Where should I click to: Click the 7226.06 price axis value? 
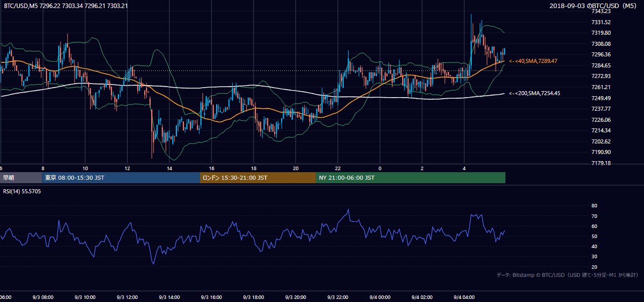click(601, 120)
